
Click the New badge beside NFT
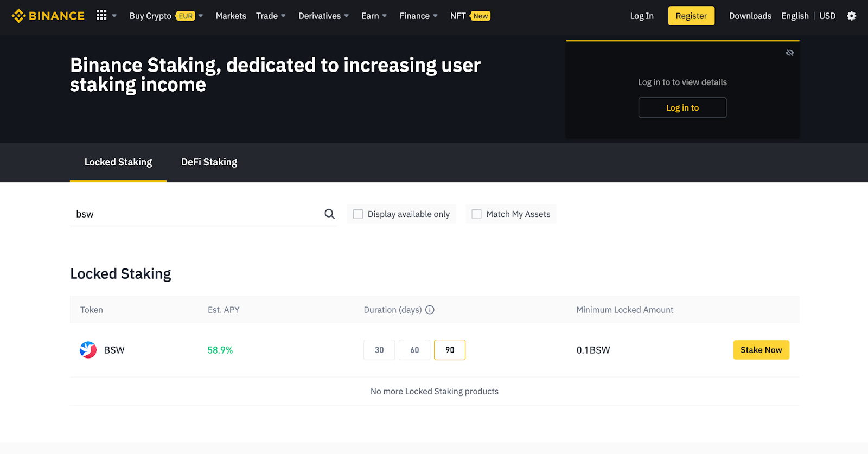tap(480, 16)
